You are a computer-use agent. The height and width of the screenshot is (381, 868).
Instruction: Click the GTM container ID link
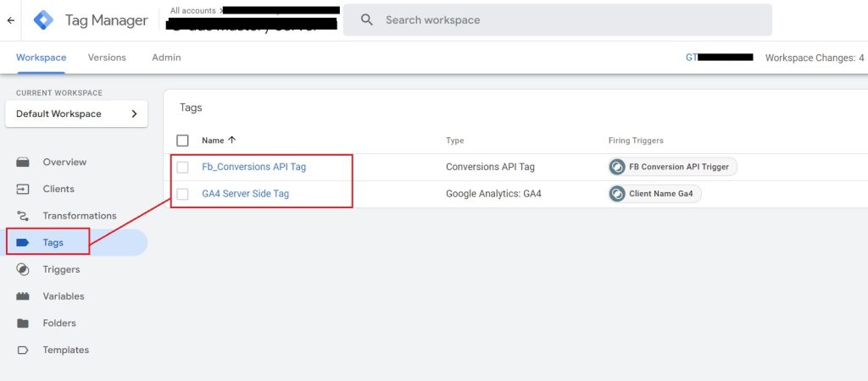719,58
